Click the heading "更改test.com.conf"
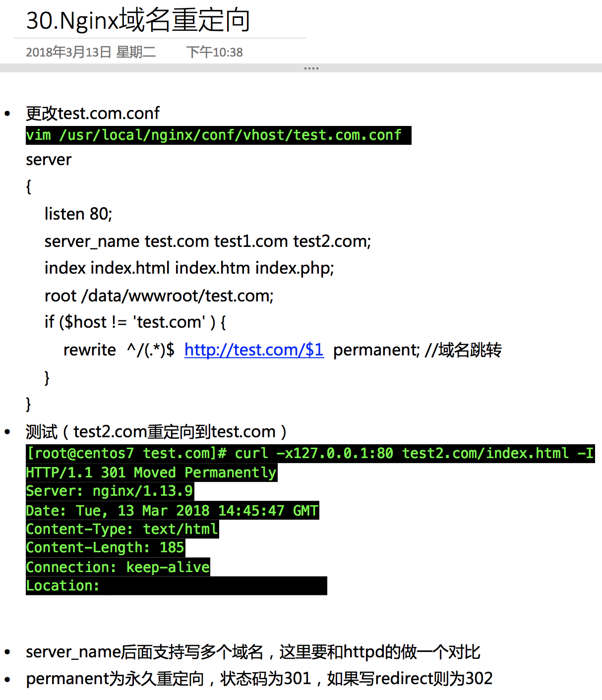 pos(93,113)
